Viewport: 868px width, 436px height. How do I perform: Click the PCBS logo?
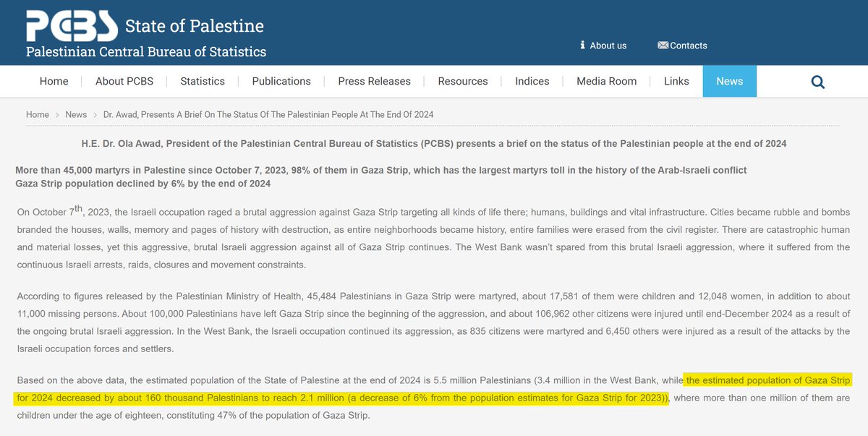72,27
